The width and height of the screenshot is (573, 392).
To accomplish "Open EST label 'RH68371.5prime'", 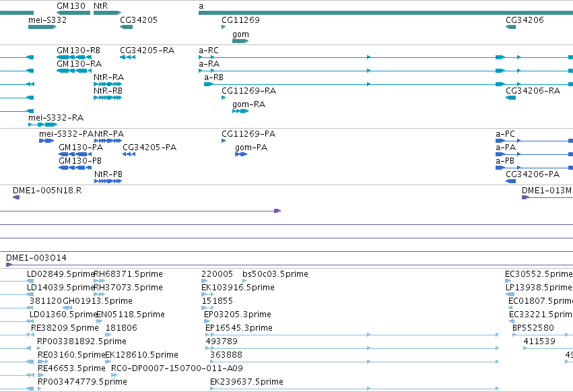I will (x=128, y=274).
